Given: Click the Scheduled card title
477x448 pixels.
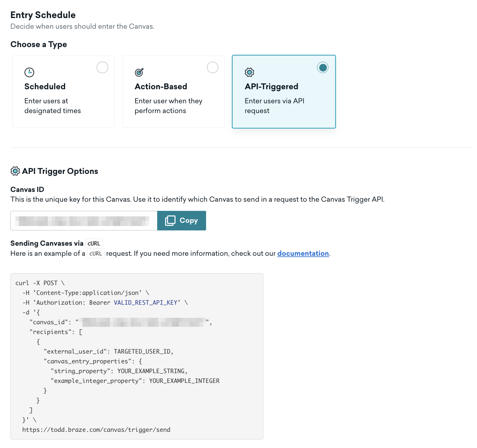Looking at the screenshot, I should (x=45, y=86).
